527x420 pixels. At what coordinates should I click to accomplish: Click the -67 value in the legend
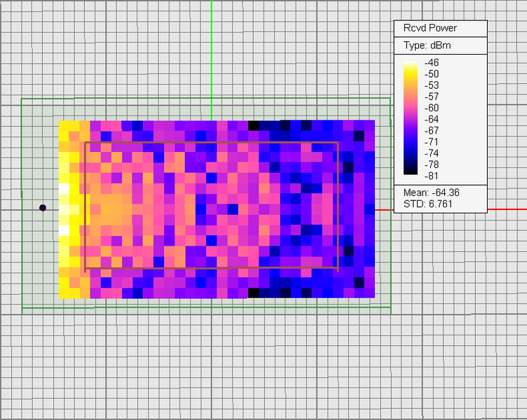click(x=432, y=131)
